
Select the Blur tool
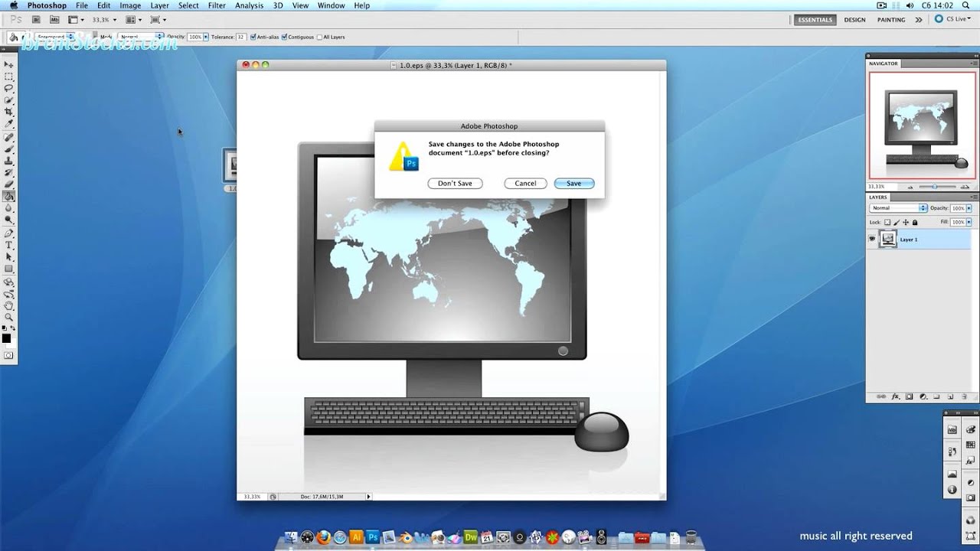tap(9, 208)
